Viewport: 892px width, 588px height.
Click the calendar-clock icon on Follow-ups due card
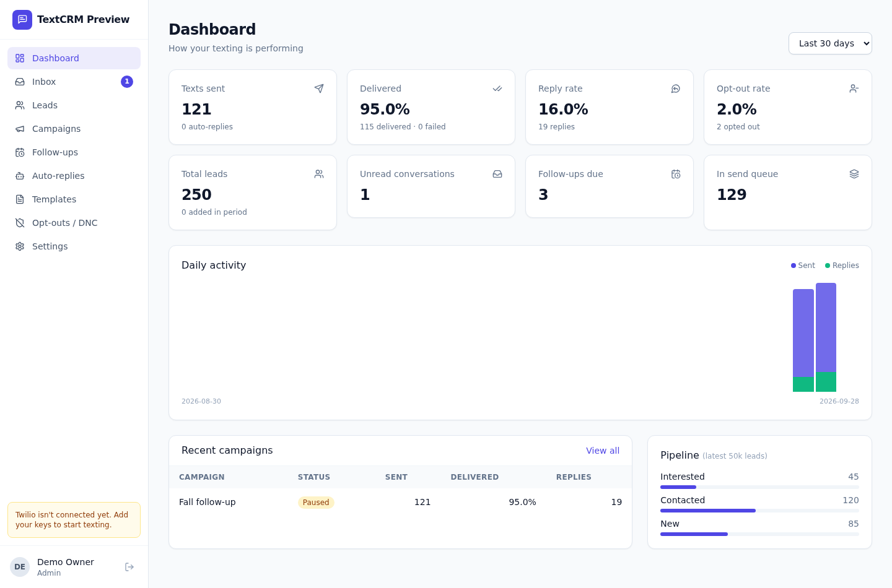pos(676,174)
